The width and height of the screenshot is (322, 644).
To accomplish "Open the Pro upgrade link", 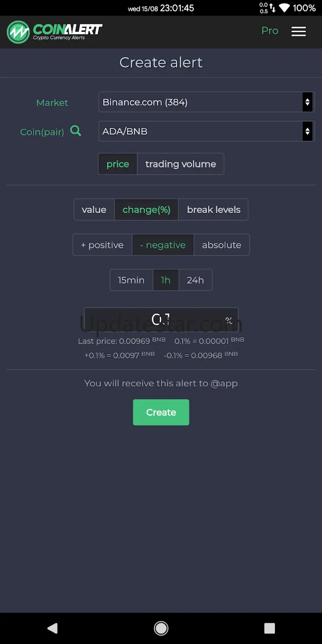I will click(x=270, y=31).
